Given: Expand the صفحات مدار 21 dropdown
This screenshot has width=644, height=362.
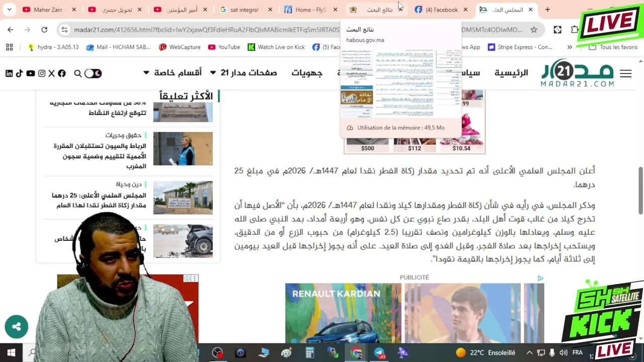Looking at the screenshot, I should (x=244, y=73).
